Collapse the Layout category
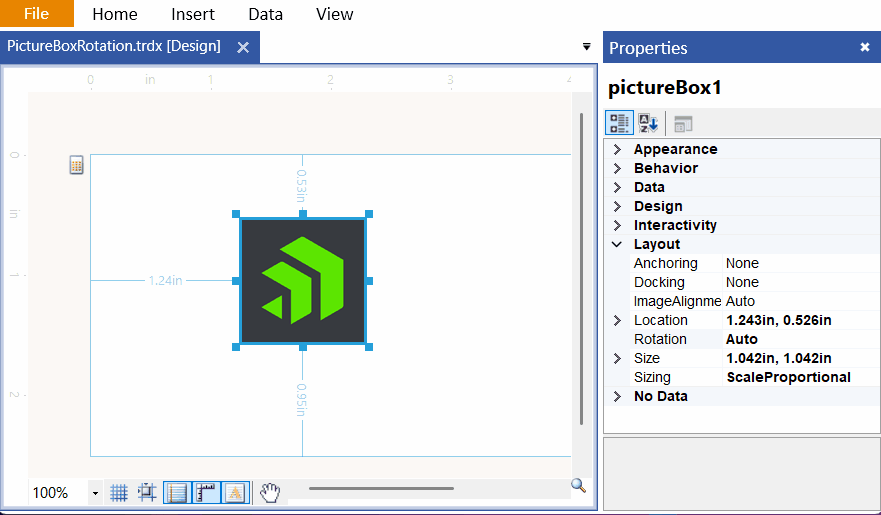This screenshot has width=881, height=515. [x=617, y=244]
